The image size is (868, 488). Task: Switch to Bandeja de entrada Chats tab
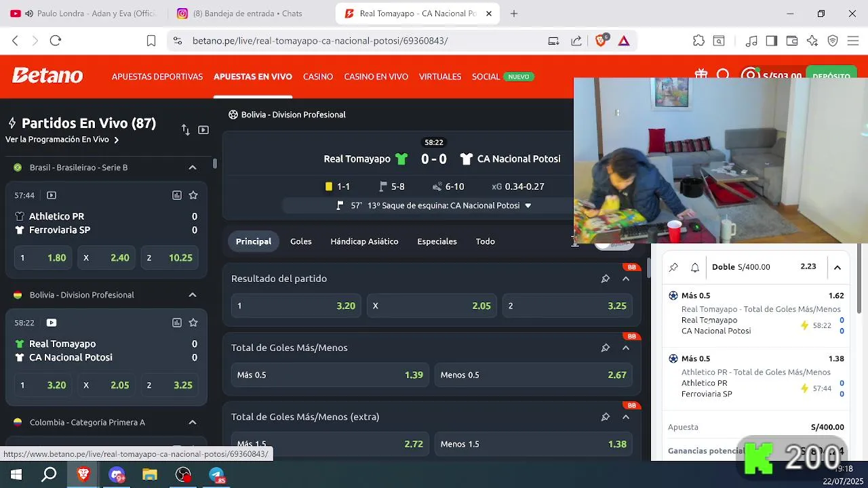click(248, 14)
